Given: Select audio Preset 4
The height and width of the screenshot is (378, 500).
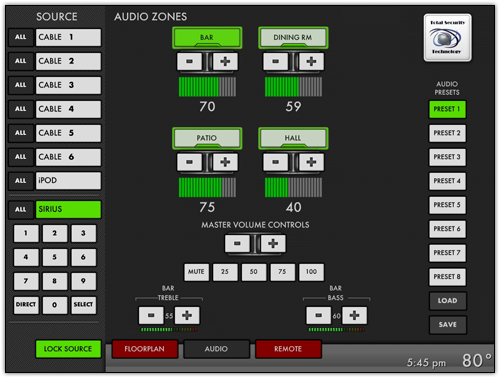Looking at the screenshot, I should [x=447, y=181].
